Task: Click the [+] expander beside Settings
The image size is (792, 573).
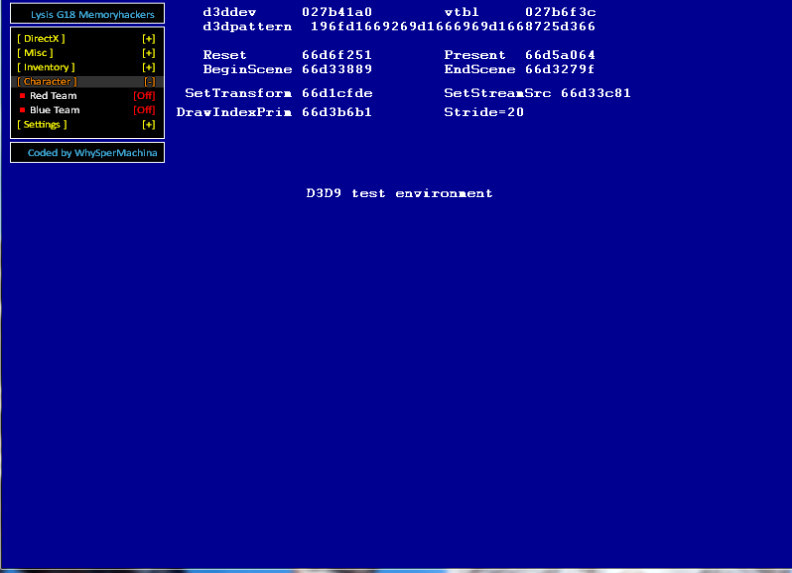Action: [148, 124]
